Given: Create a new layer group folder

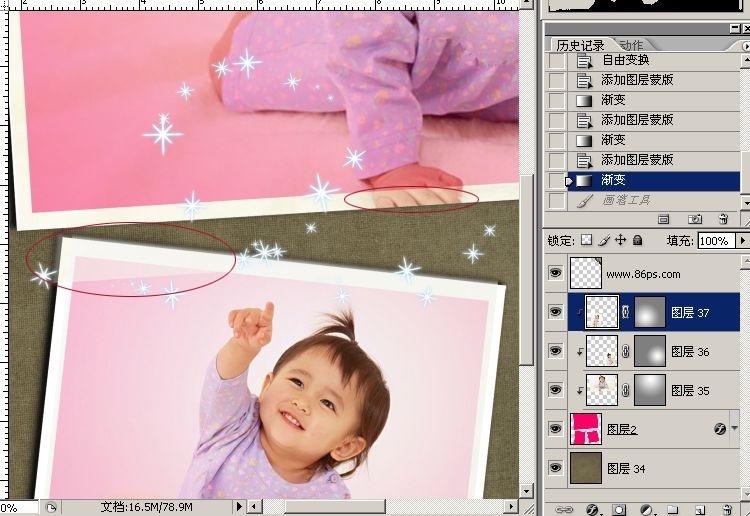Looking at the screenshot, I should (673, 509).
